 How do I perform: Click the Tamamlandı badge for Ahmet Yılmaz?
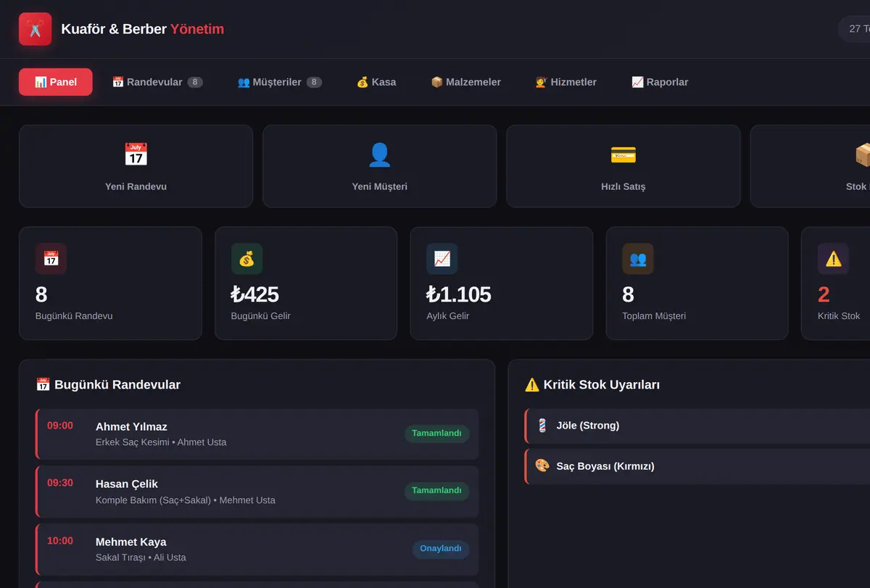436,434
